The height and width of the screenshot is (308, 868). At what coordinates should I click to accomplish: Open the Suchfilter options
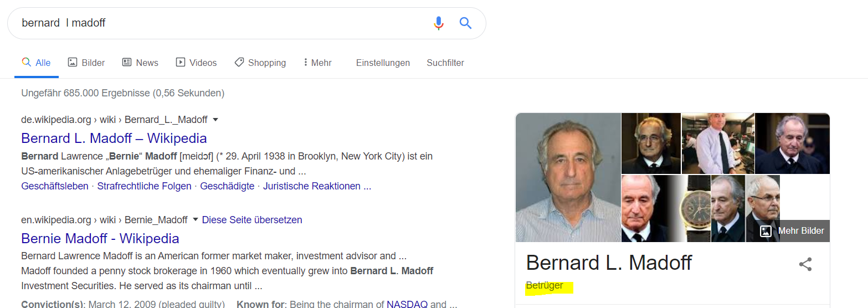[445, 63]
